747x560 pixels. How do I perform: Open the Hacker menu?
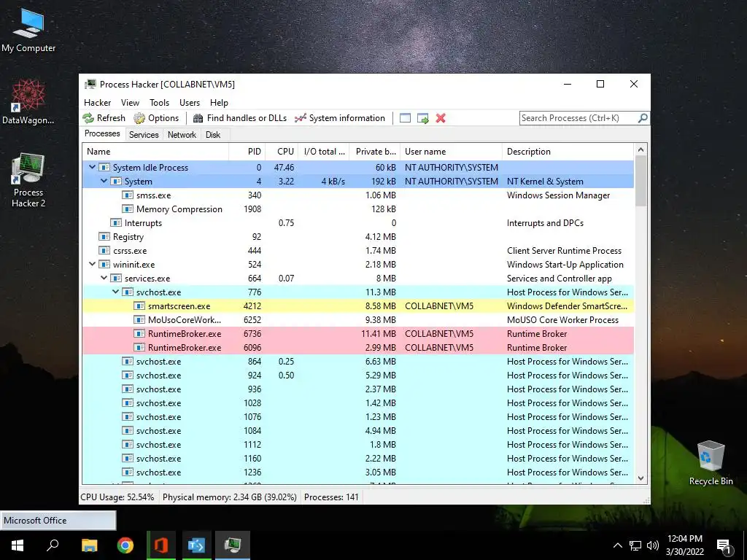tap(97, 102)
